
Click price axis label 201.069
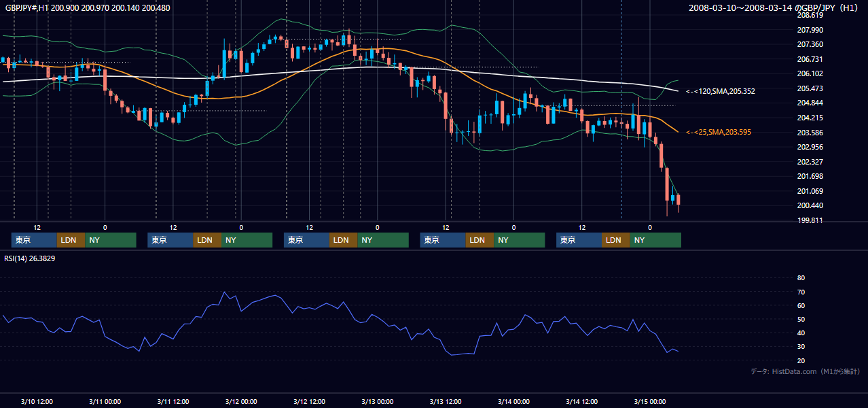pyautogui.click(x=810, y=191)
